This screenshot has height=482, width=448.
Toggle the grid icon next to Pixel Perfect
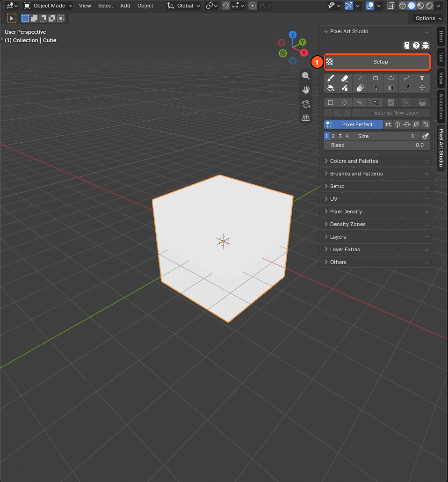(388, 124)
